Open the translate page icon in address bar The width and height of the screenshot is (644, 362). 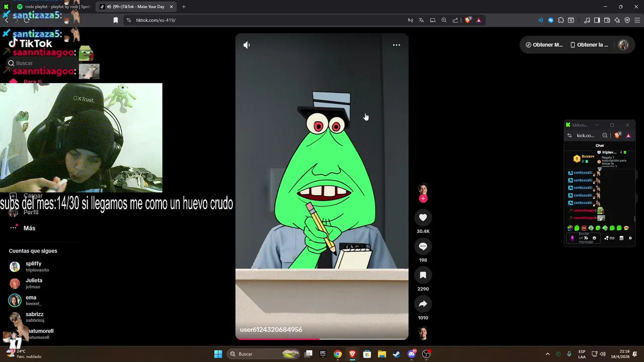(421, 20)
